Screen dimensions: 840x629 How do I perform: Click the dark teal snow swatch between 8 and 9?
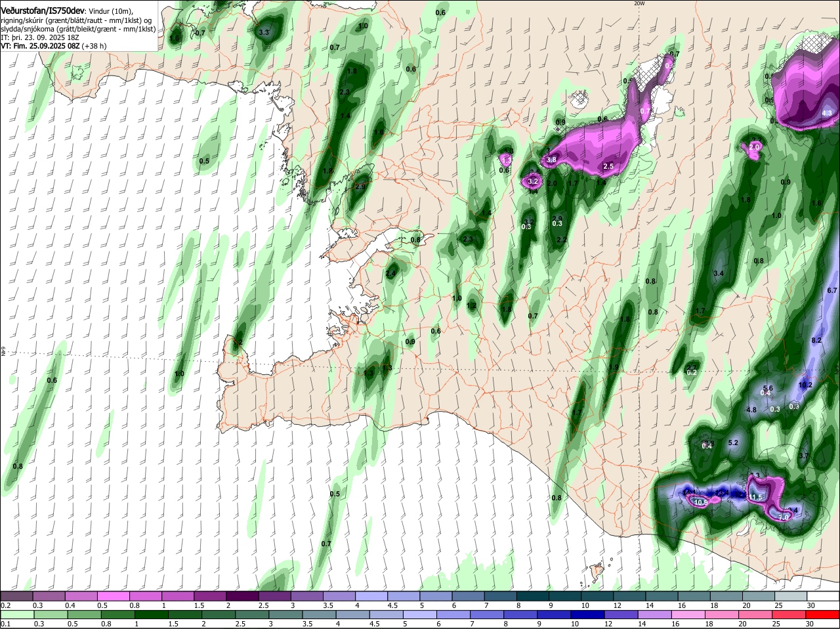click(533, 596)
